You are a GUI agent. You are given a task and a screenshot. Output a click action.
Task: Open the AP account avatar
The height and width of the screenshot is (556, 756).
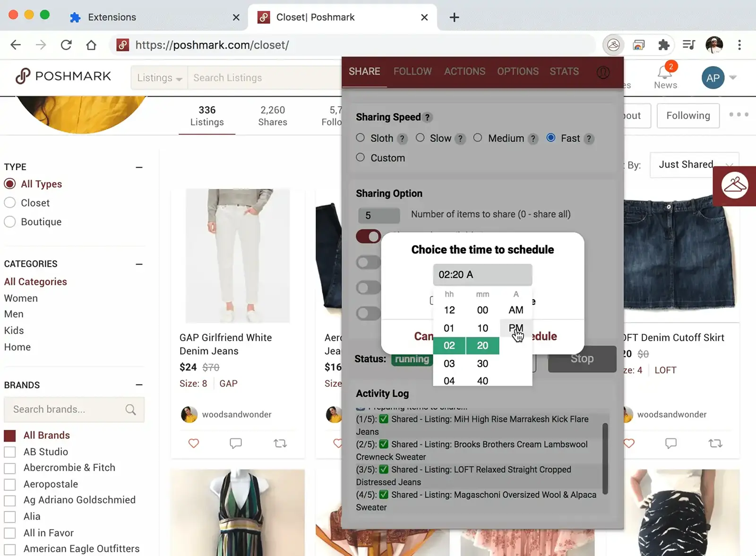(713, 78)
